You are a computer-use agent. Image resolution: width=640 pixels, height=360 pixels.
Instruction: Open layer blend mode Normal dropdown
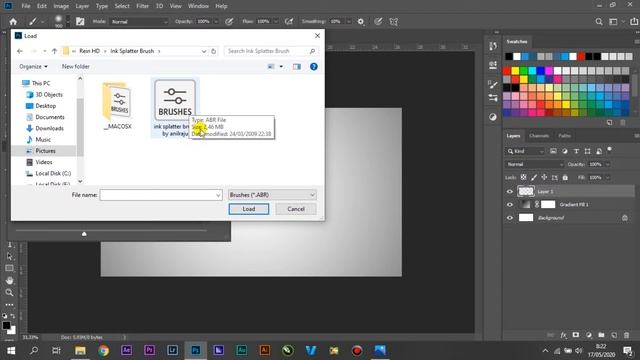pos(535,164)
